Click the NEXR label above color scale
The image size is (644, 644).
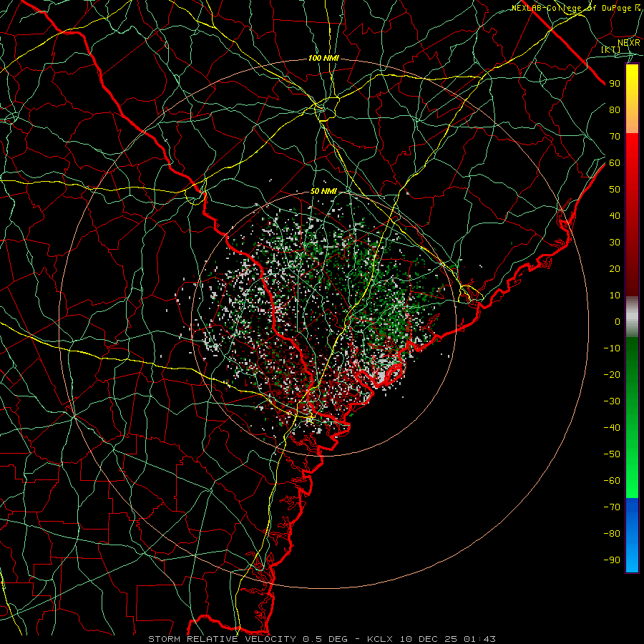pos(629,43)
